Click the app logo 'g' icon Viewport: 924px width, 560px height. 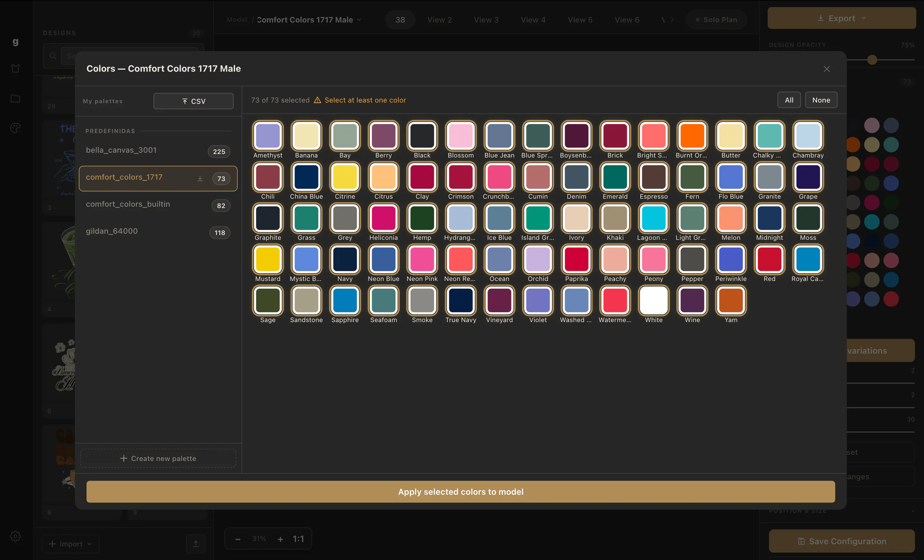(x=15, y=41)
